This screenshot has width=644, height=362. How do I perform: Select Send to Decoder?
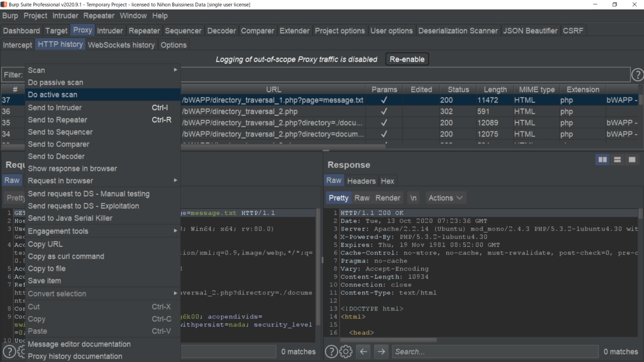(x=103, y=157)
